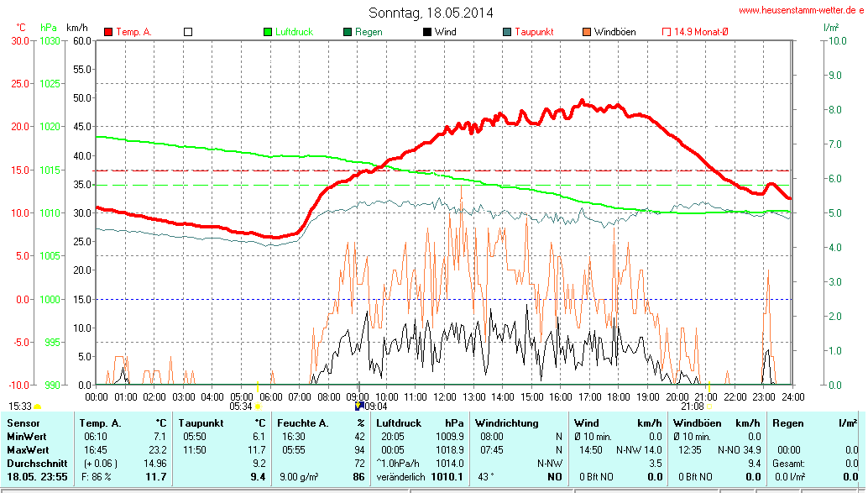Click the MaxWert row label

28,450
